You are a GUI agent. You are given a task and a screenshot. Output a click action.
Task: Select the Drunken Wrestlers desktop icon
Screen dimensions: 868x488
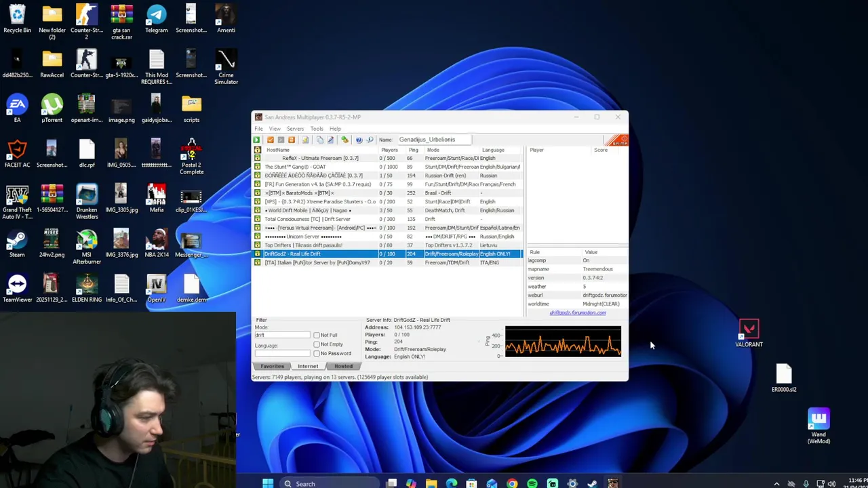(x=86, y=202)
